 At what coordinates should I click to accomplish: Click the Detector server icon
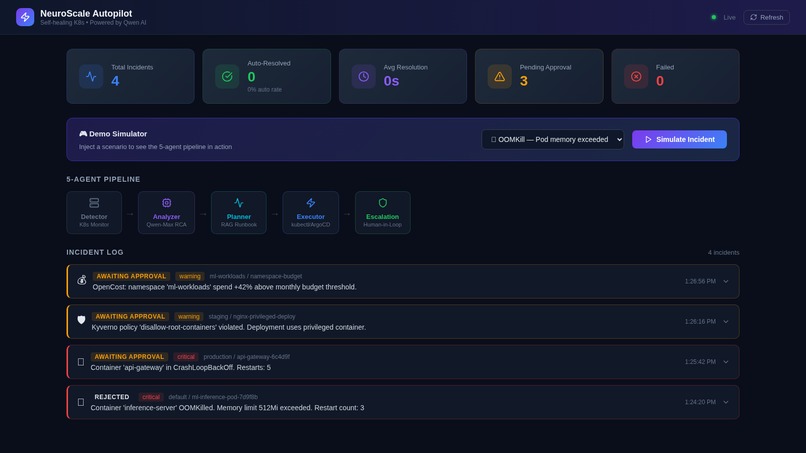tap(94, 203)
